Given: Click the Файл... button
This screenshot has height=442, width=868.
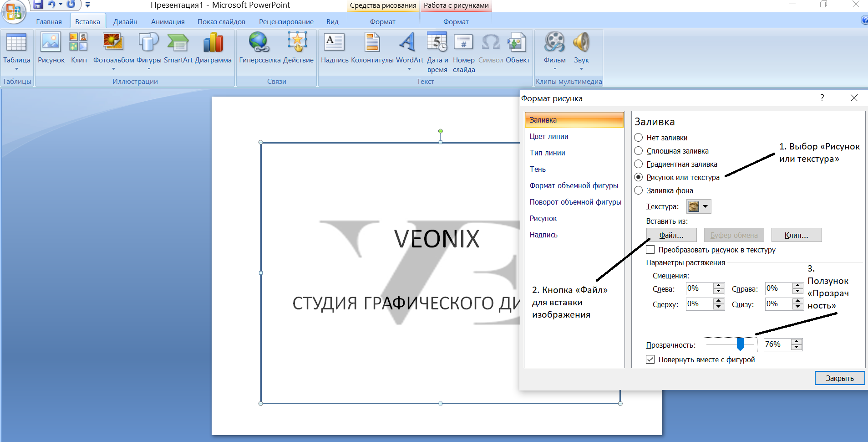Looking at the screenshot, I should click(671, 235).
